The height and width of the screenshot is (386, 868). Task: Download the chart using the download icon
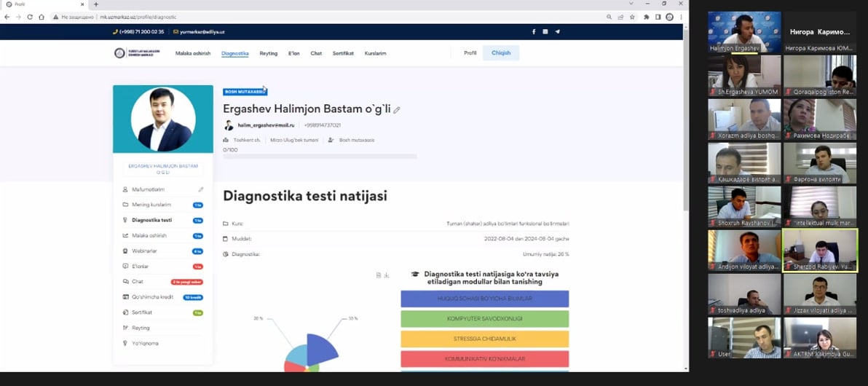387,275
